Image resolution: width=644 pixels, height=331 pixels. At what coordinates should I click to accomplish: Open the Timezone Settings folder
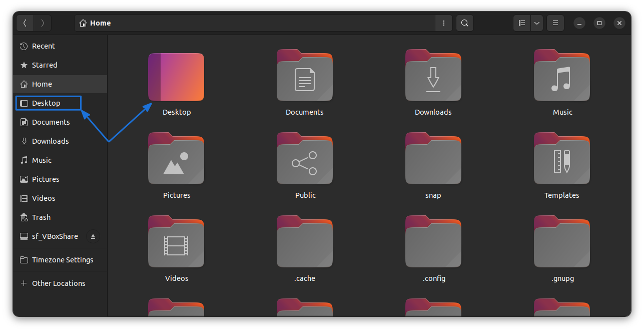point(62,259)
